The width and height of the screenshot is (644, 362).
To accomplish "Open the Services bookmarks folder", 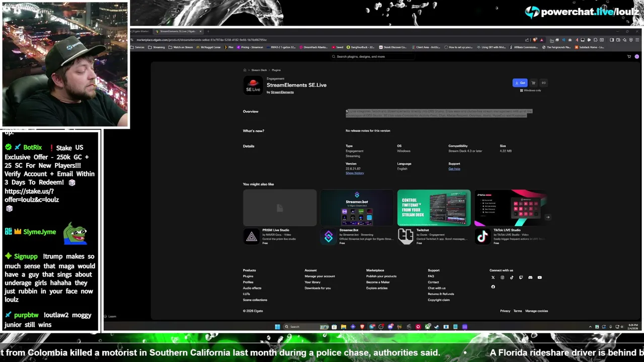I will click(137, 47).
